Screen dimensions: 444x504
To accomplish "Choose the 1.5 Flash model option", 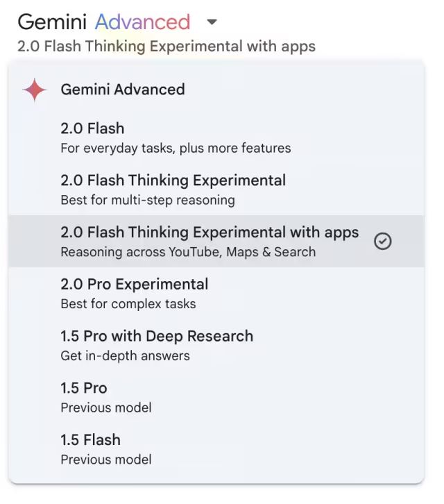I will click(90, 440).
